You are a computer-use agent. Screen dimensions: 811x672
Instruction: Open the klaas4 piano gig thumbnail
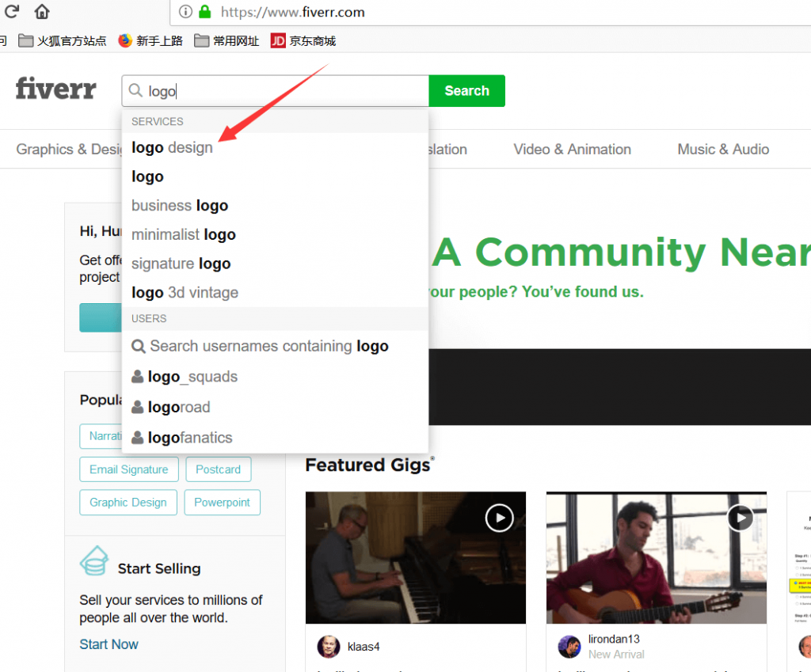point(415,558)
